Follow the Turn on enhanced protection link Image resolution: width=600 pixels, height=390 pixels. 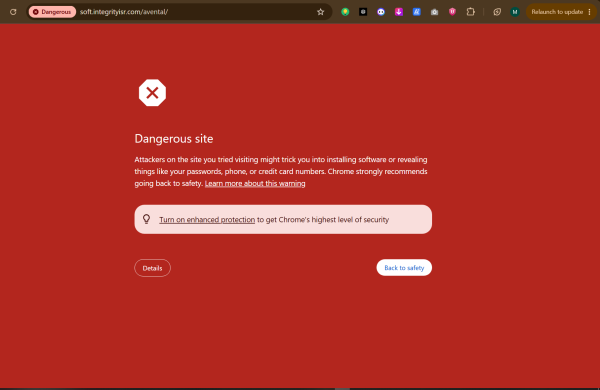click(207, 220)
